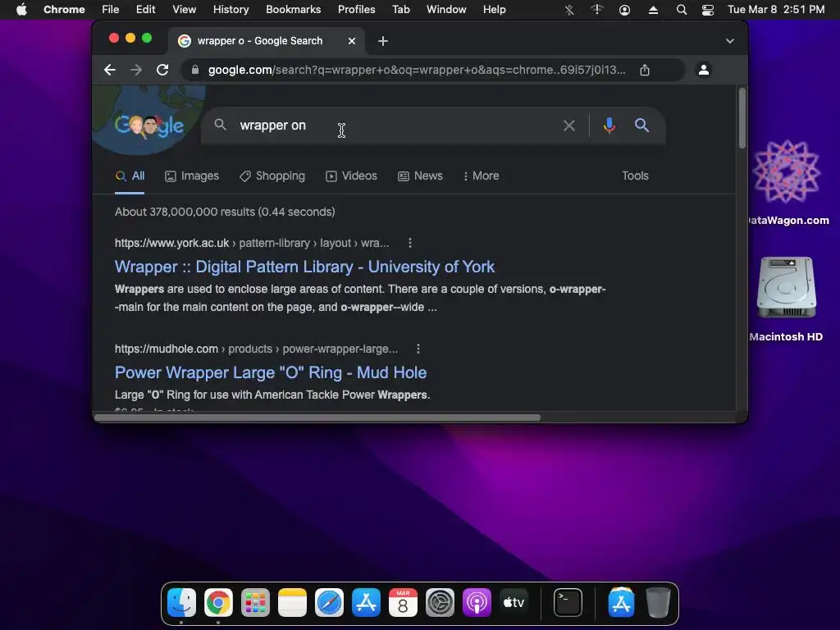Open Google Chrome from the Dock
The height and width of the screenshot is (630, 840).
218,603
